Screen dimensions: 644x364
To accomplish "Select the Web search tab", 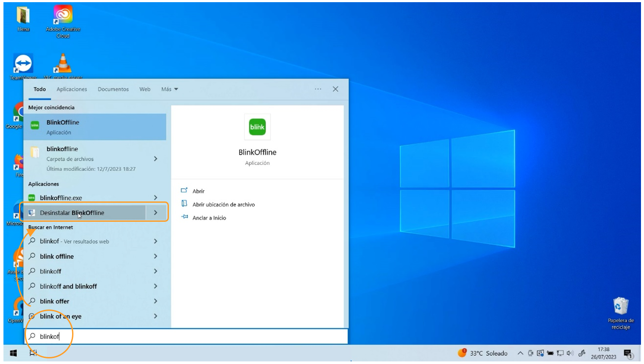I will 145,89.
